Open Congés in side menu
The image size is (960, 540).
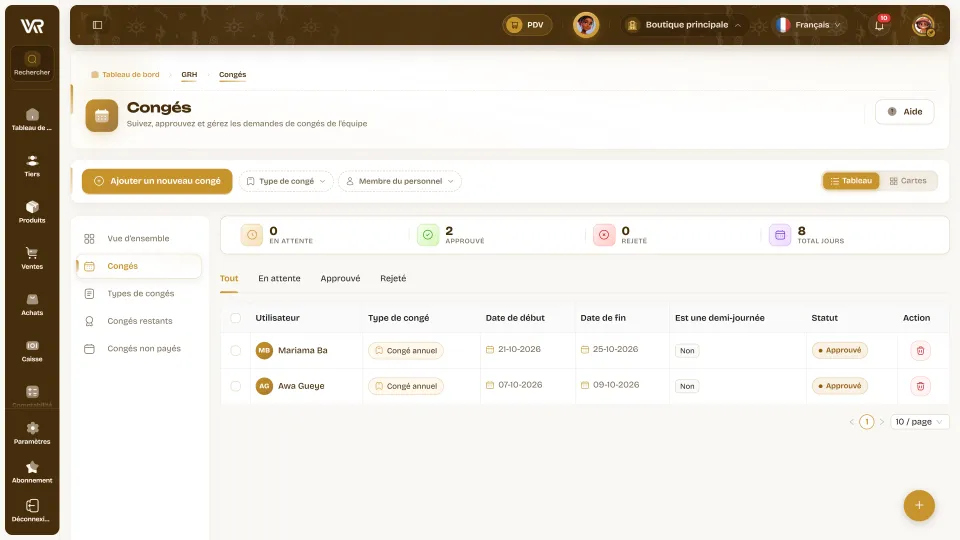(x=139, y=266)
